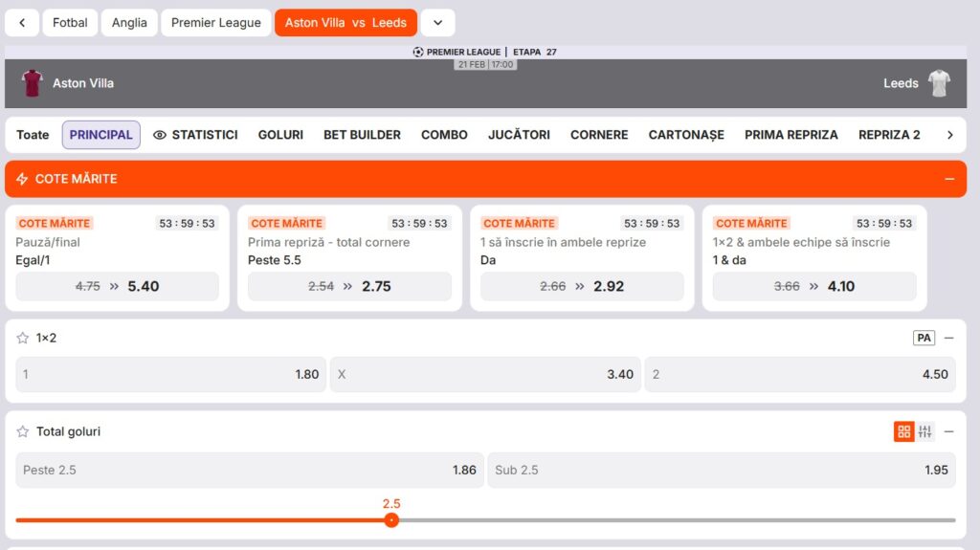
Task: Switch to the Cornere tab
Action: click(599, 135)
